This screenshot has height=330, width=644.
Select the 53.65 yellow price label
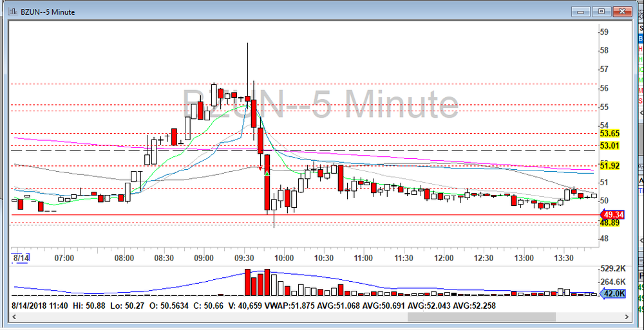pyautogui.click(x=609, y=133)
